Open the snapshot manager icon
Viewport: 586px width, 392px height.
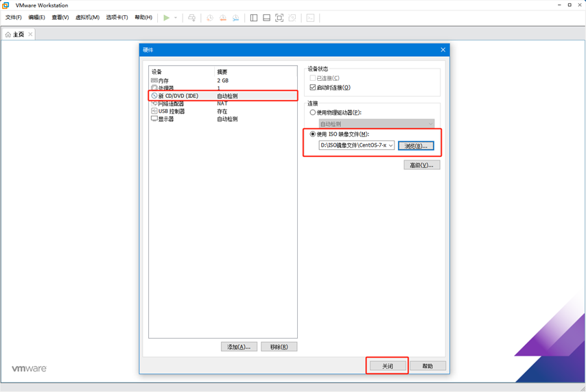(236, 18)
